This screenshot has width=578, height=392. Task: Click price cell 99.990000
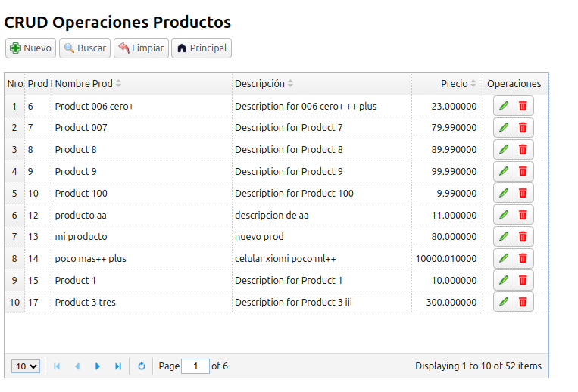pos(446,171)
